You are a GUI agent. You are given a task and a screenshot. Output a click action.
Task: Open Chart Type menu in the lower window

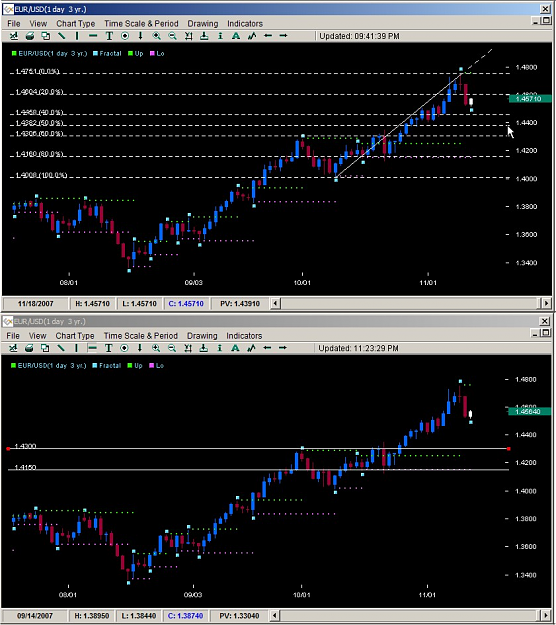point(75,336)
